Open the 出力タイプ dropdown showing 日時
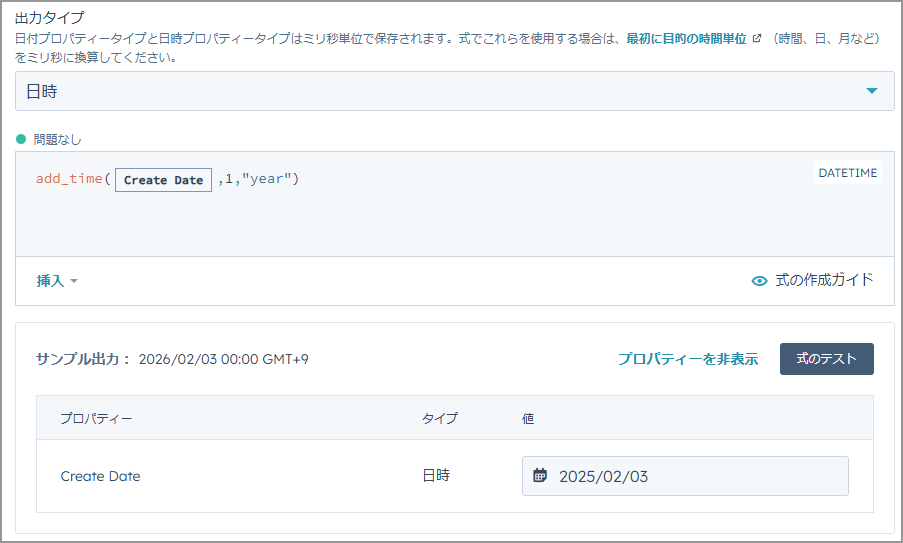The width and height of the screenshot is (903, 543). (454, 91)
